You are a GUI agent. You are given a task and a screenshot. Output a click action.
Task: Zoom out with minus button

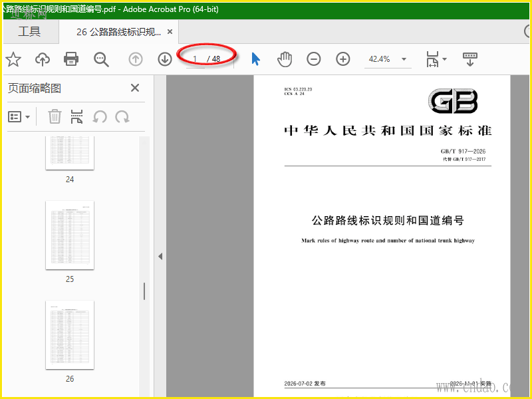[x=313, y=59]
